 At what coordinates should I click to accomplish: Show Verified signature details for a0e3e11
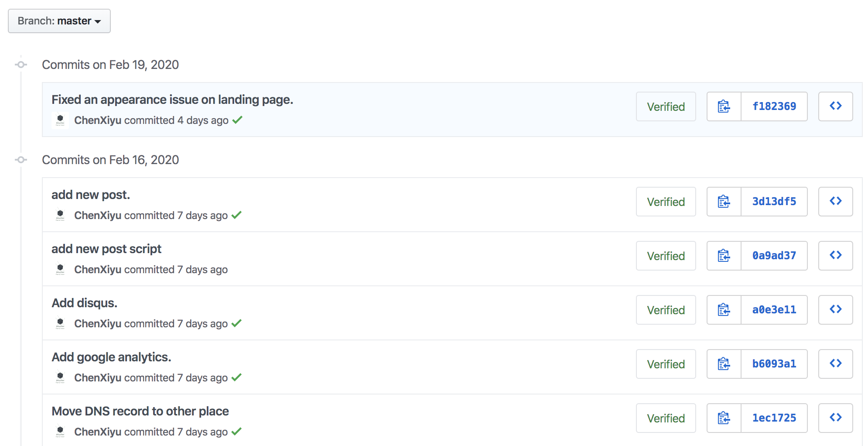pos(666,310)
